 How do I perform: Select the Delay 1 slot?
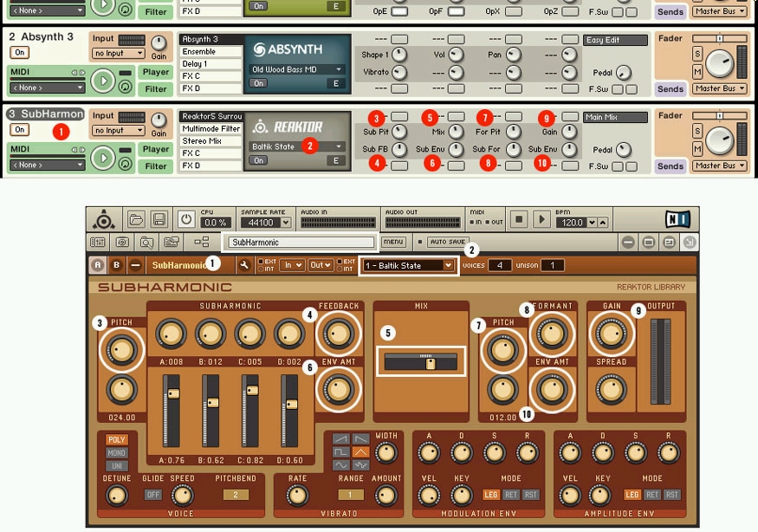211,64
